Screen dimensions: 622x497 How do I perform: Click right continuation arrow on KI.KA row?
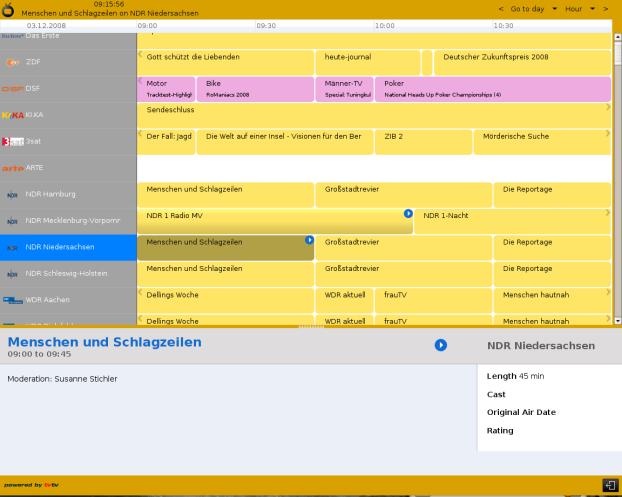608,107
